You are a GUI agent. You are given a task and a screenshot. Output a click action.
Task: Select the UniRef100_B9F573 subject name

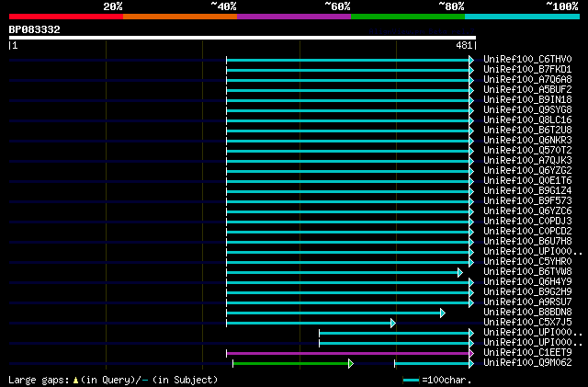(527, 201)
